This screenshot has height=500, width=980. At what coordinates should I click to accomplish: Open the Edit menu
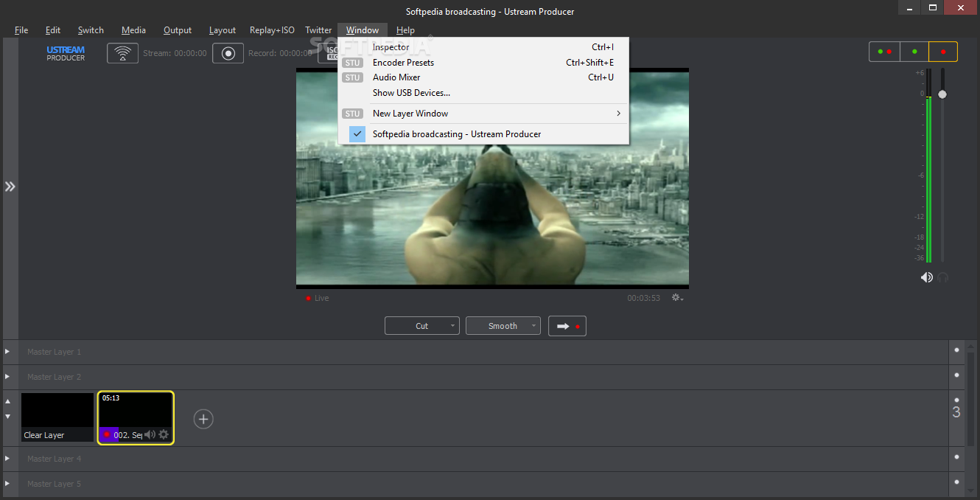[x=53, y=30]
